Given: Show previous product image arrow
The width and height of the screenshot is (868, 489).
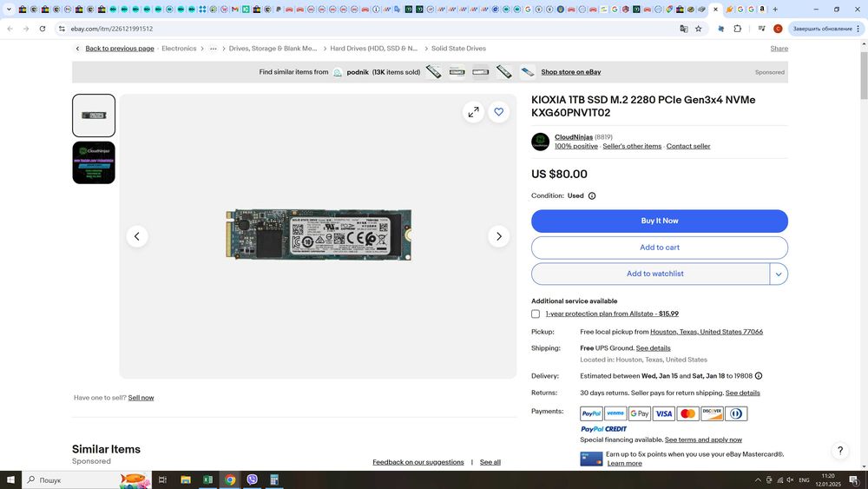Looking at the screenshot, I should tap(137, 236).
